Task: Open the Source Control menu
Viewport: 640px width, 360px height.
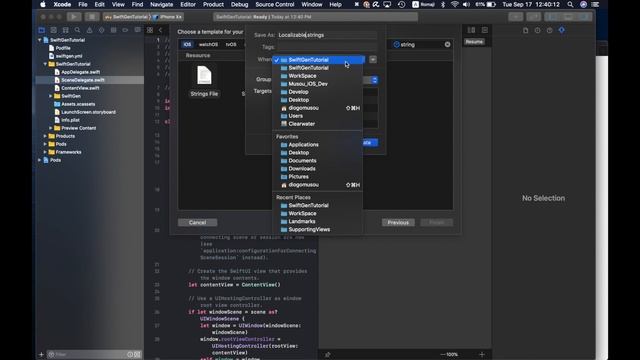Action: pyautogui.click(x=275, y=4)
